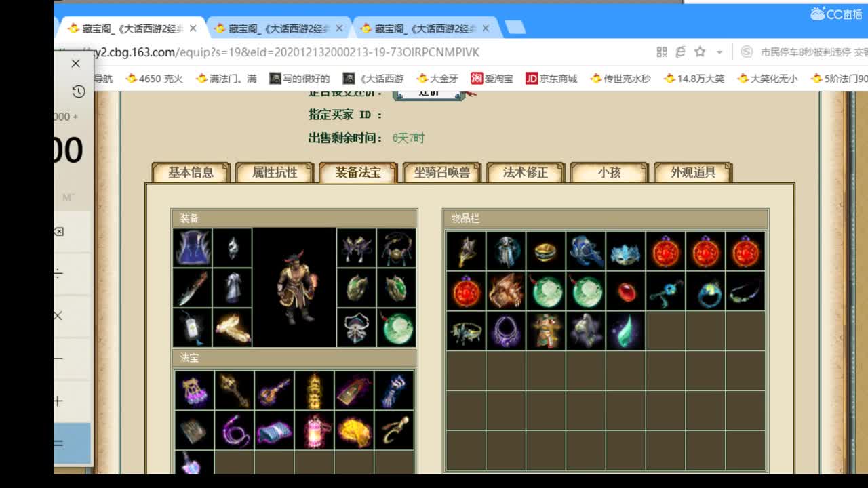The height and width of the screenshot is (488, 868).
Task: Select the blue feathered mask inventory item
Action: (626, 251)
